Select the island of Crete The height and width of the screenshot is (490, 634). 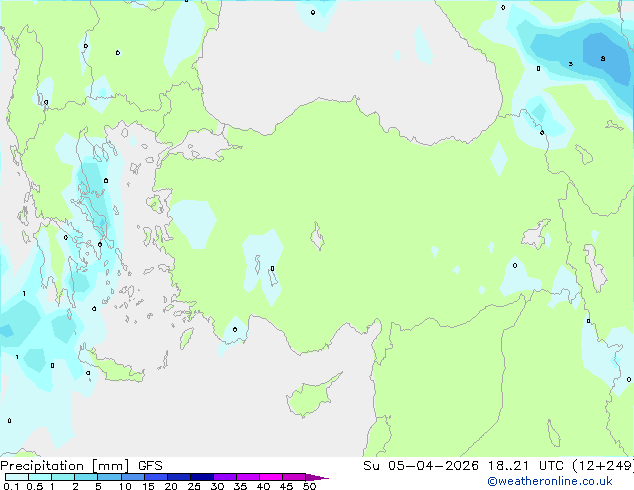click(111, 366)
